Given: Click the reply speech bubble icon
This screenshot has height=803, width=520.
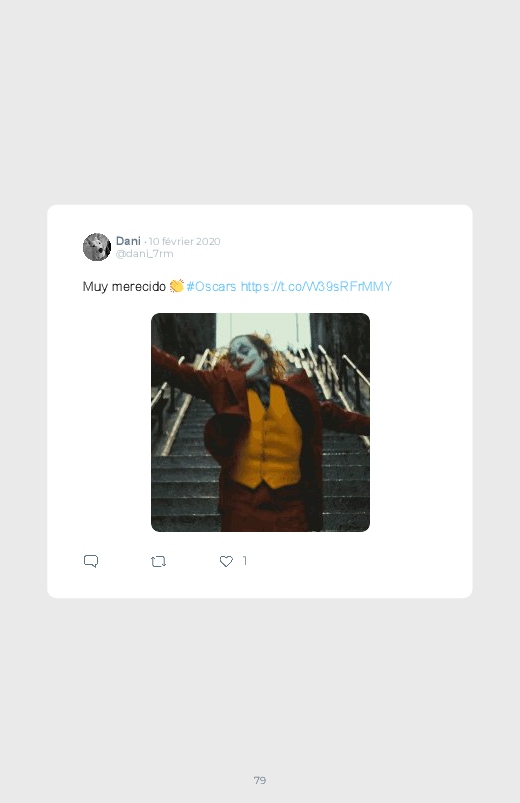Looking at the screenshot, I should coord(91,561).
